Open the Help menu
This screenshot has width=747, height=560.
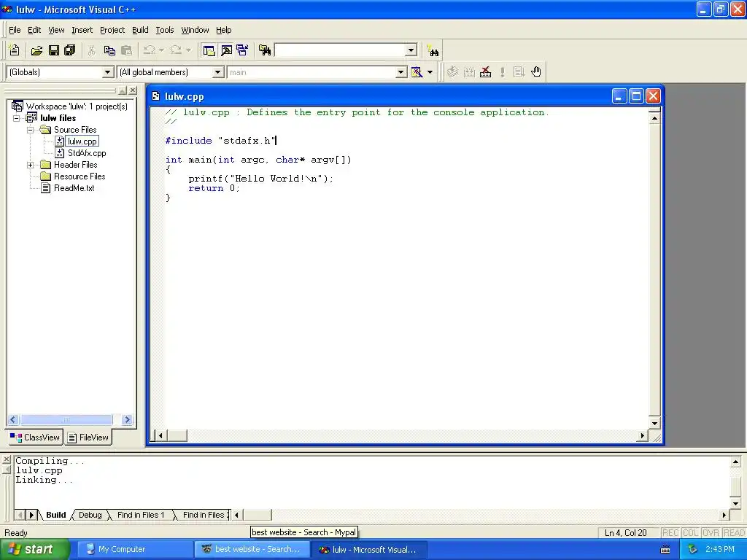[x=224, y=30]
